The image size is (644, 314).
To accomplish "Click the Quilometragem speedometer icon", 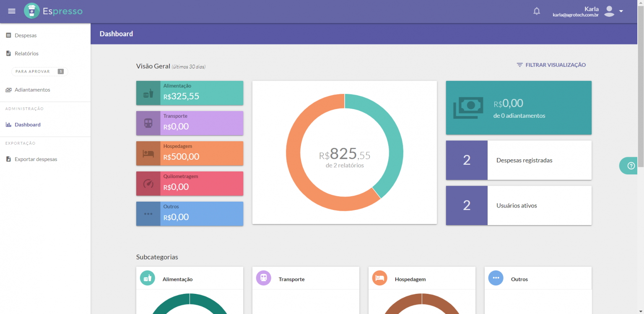I will click(x=148, y=183).
